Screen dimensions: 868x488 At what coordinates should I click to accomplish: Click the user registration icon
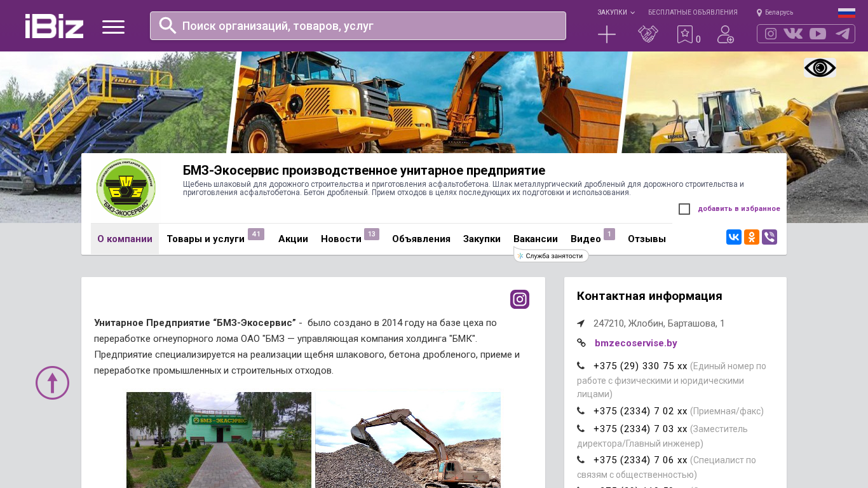(x=726, y=34)
